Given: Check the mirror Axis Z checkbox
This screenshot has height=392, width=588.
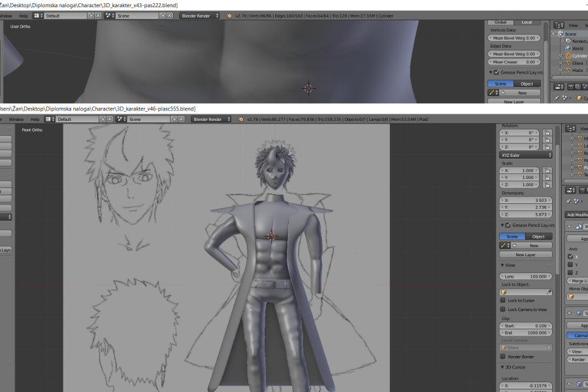Looking at the screenshot, I should [570, 272].
